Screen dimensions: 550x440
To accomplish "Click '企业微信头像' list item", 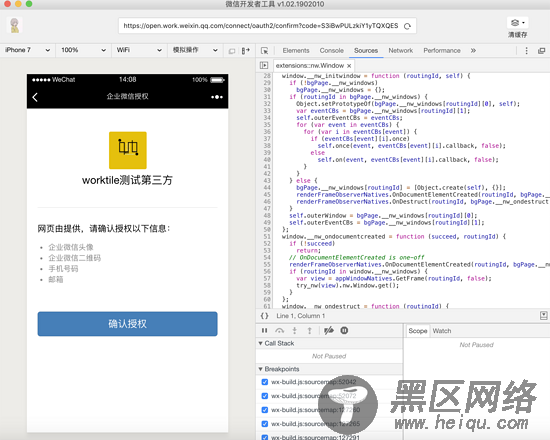I will tap(71, 247).
